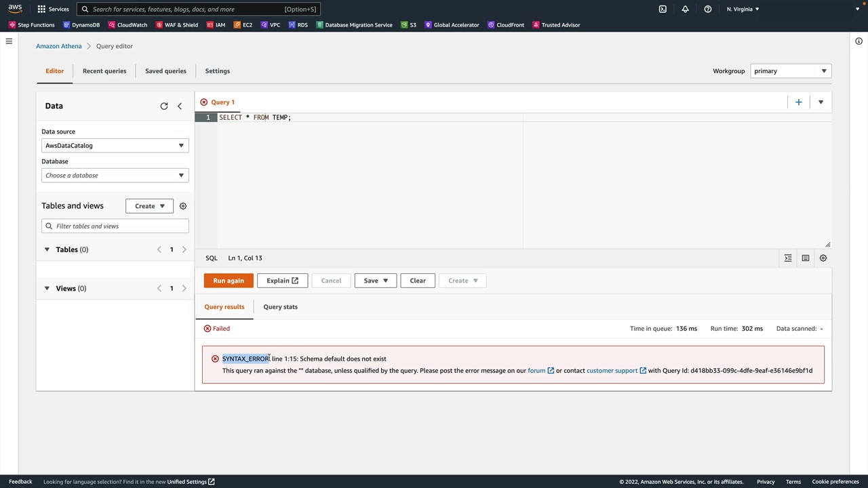The width and height of the screenshot is (868, 488).
Task: Open the info panel icon
Action: pyautogui.click(x=859, y=41)
